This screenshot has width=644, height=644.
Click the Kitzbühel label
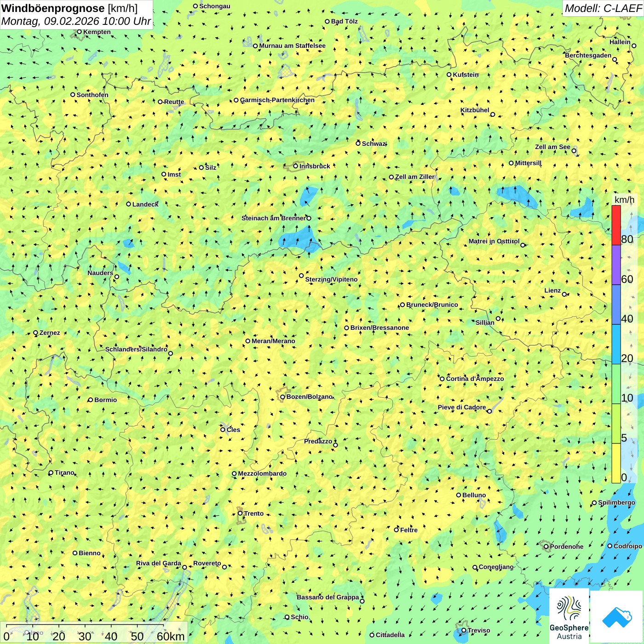(x=475, y=110)
